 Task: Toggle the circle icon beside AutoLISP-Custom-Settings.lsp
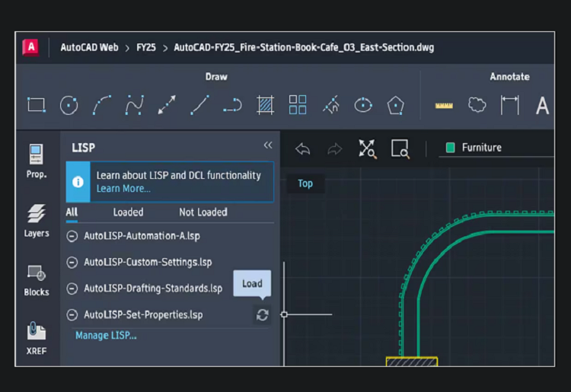pyautogui.click(x=72, y=263)
